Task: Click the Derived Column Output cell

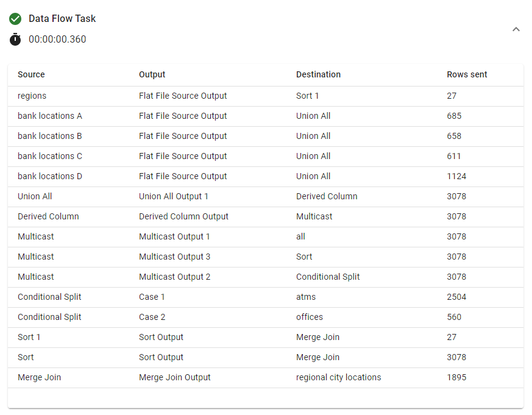Action: (x=183, y=216)
